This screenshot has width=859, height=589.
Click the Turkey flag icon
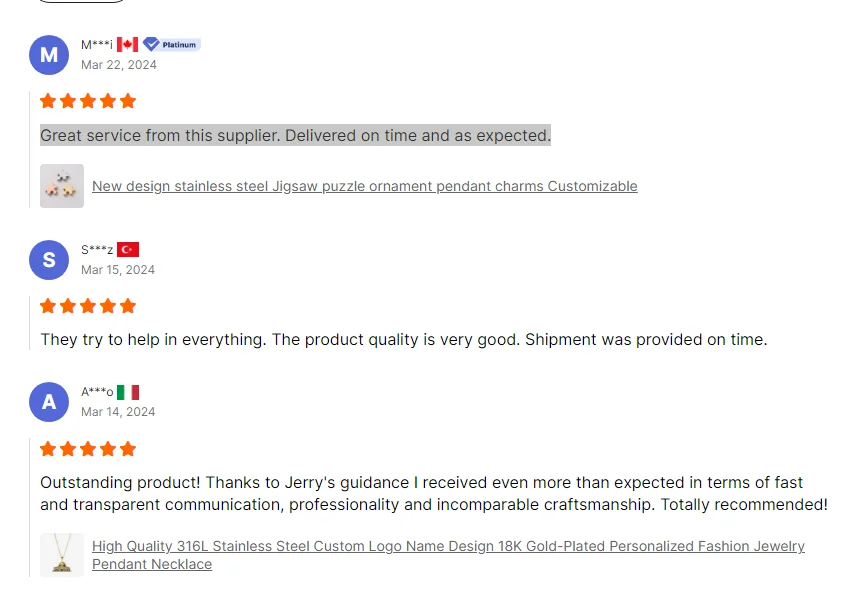128,249
